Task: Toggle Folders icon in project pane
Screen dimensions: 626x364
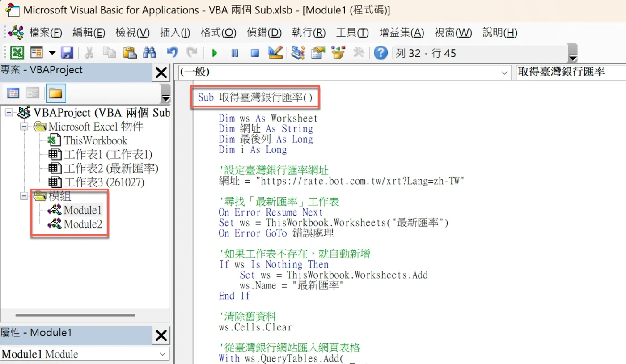Action: [x=55, y=93]
